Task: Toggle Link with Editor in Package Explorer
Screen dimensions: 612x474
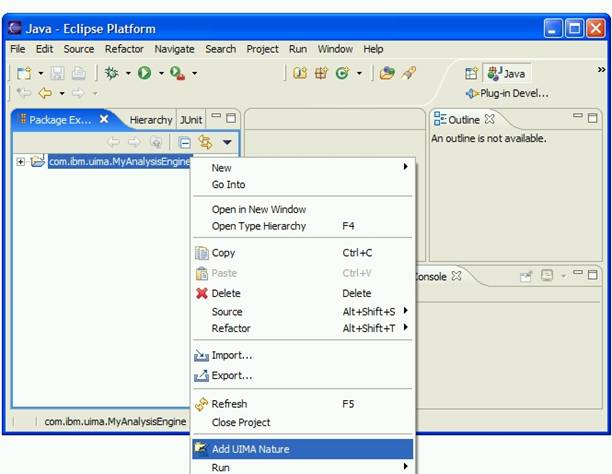Action: pyautogui.click(x=206, y=143)
